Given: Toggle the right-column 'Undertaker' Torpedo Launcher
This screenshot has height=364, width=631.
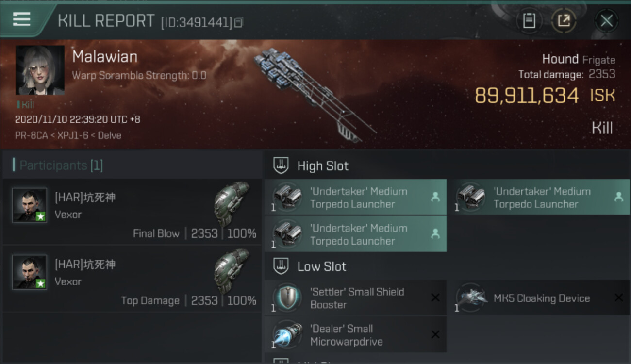Looking at the screenshot, I should (539, 197).
